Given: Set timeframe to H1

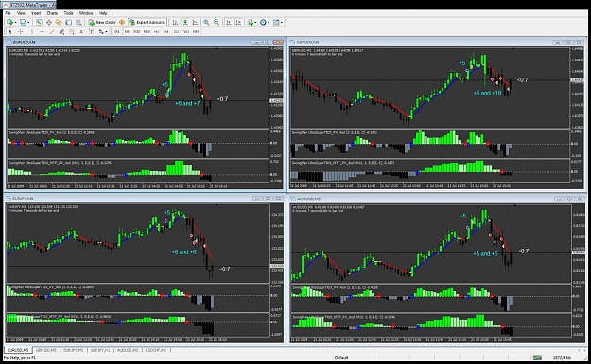Looking at the screenshot, I should click(x=156, y=31).
